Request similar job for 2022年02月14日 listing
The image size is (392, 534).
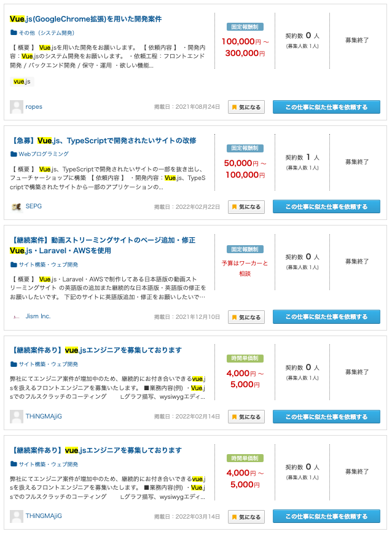coord(326,417)
